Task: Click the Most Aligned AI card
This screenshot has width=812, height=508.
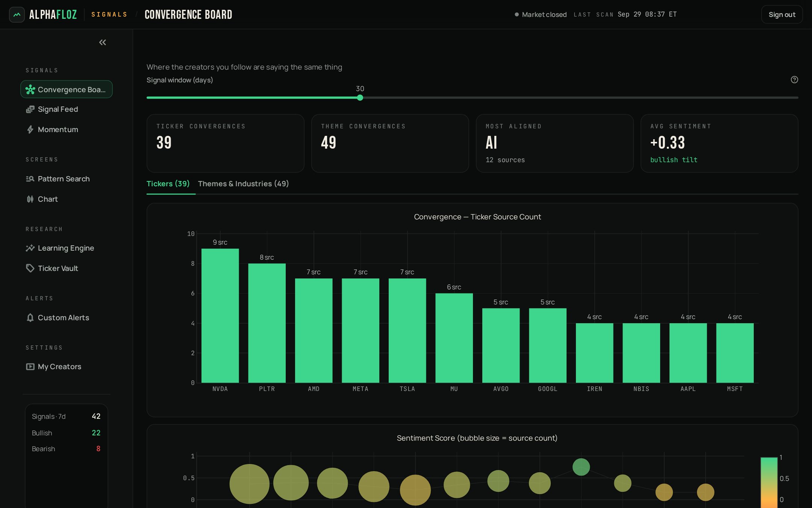Action: tap(555, 143)
